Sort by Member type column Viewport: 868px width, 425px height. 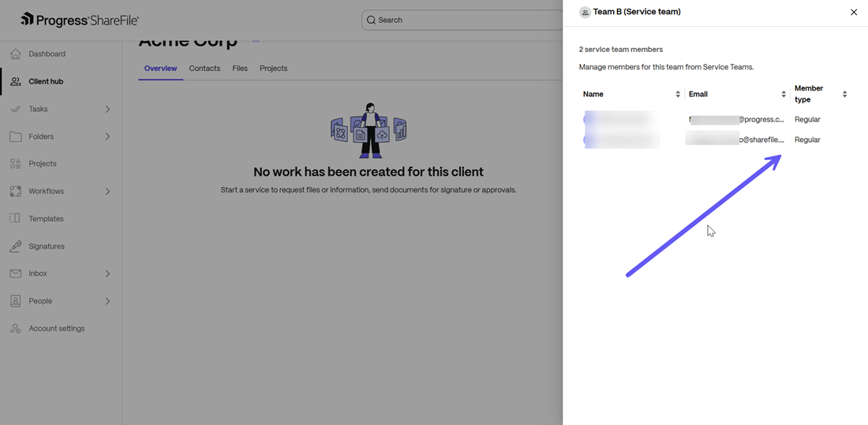(x=844, y=95)
